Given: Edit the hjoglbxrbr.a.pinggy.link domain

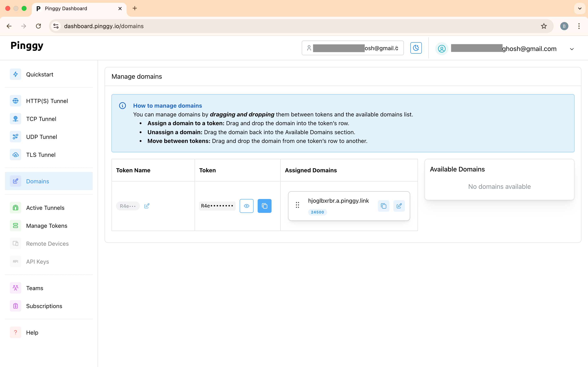Looking at the screenshot, I should pos(399,206).
